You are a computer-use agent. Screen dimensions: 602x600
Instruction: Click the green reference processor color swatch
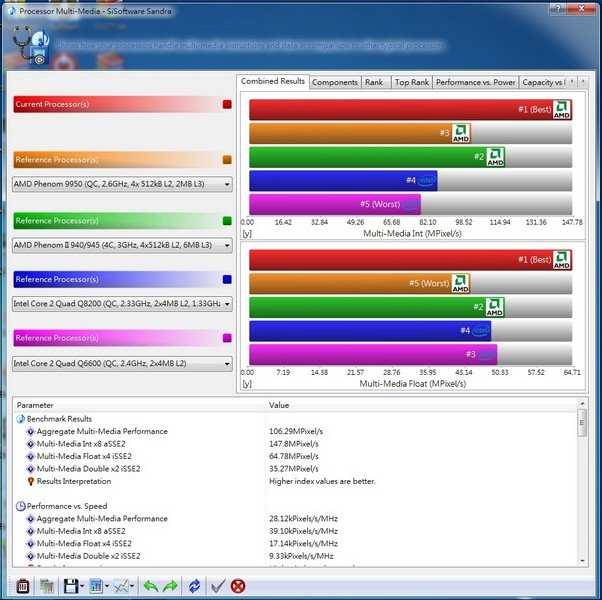click(227, 221)
